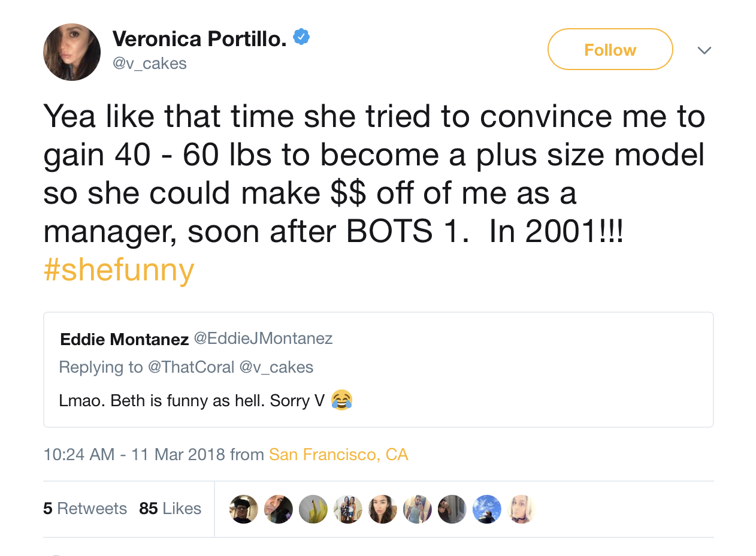Open the tweet options chevron menu

tap(704, 50)
